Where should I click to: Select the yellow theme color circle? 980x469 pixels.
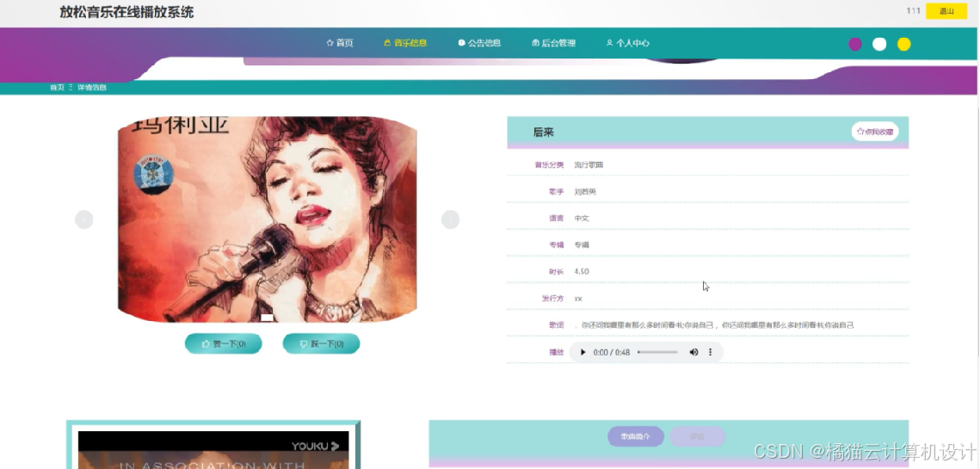tap(903, 45)
